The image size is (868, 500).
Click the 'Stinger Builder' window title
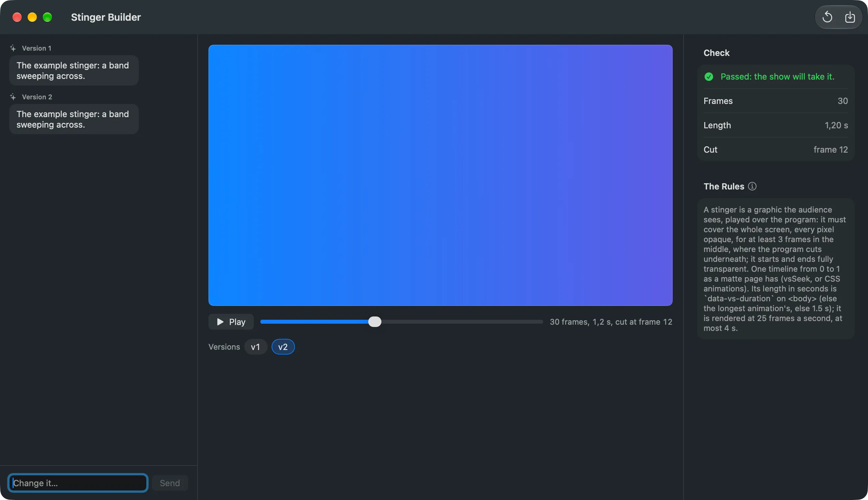[x=106, y=17]
